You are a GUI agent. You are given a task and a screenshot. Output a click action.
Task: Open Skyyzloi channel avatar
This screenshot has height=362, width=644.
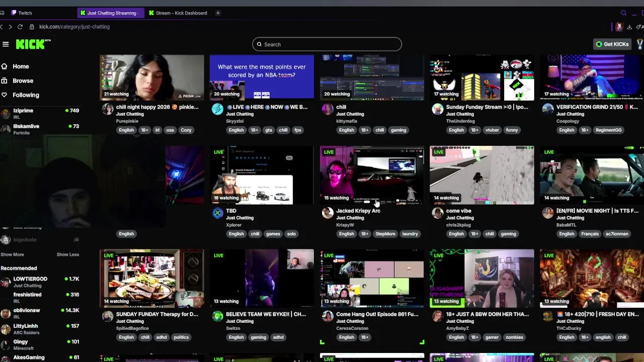coord(217,110)
